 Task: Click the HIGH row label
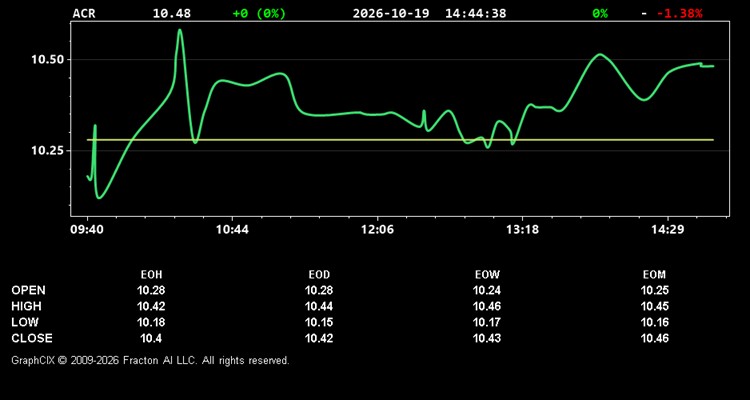pos(26,306)
